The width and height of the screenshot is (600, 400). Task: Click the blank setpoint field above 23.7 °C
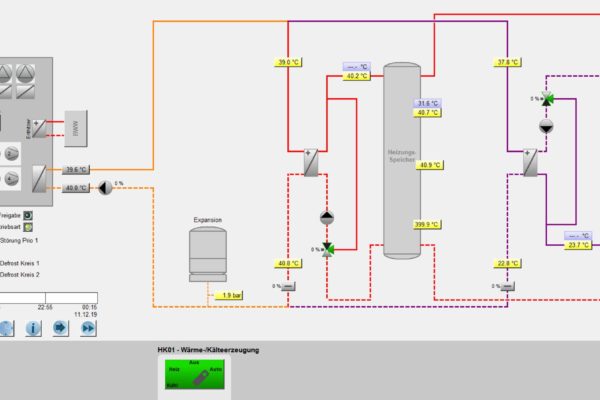pos(578,236)
